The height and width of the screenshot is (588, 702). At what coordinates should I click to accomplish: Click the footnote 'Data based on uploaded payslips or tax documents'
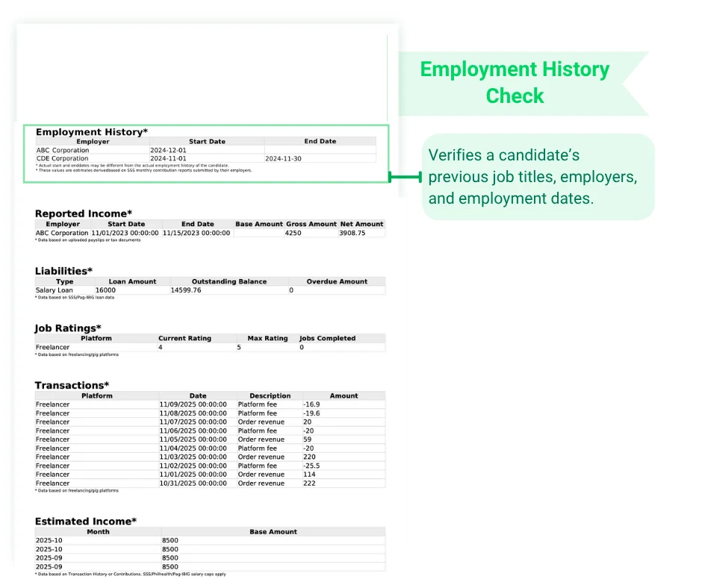(88, 240)
